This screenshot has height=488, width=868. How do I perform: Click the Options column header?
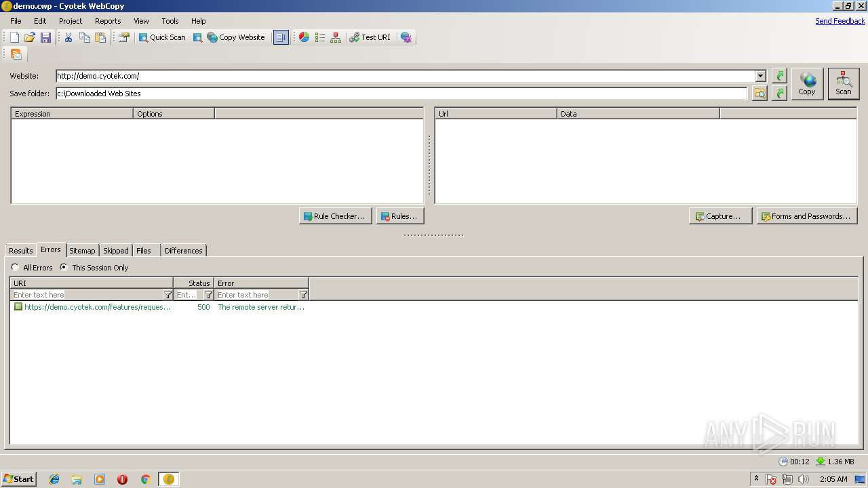click(x=174, y=114)
